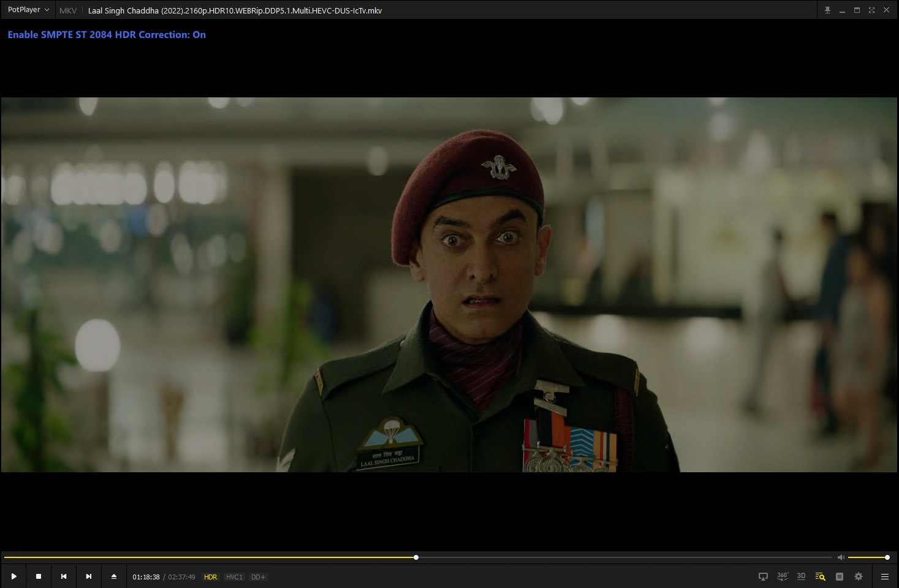This screenshot has height=588, width=899.
Task: Stop playback with the Stop button
Action: [x=39, y=576]
